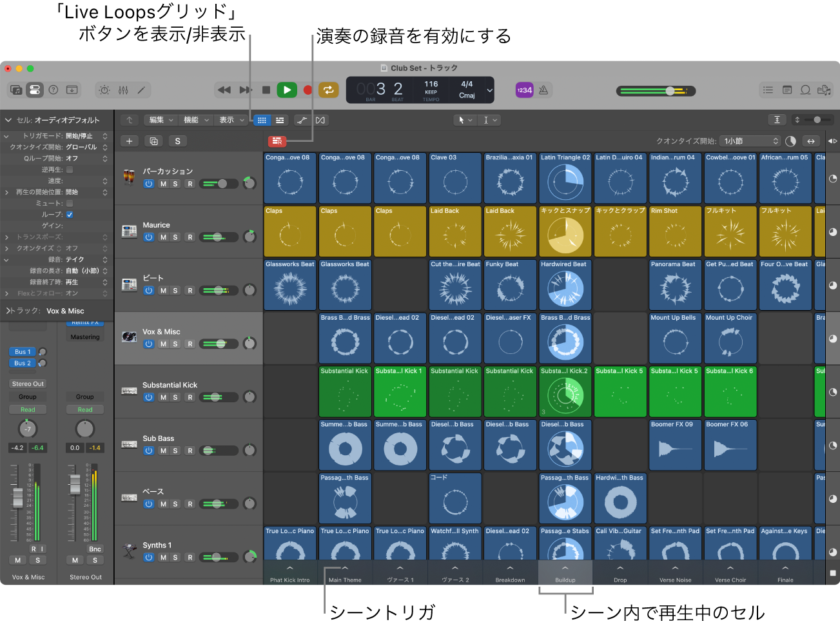Open the トリガモード 開始/停止 popup
Screen dimensions: 840x626
[x=86, y=136]
